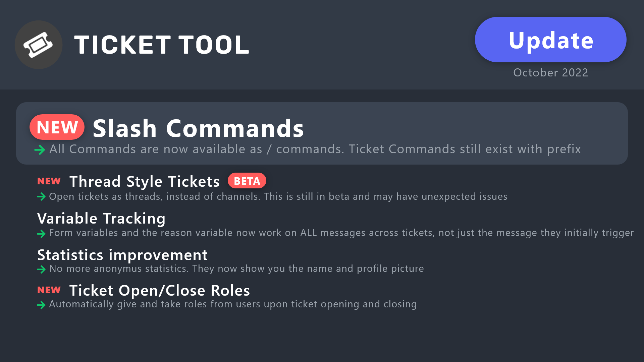644x362 pixels.
Task: Open the Thread Style Tickets heading
Action: pyautogui.click(x=144, y=182)
